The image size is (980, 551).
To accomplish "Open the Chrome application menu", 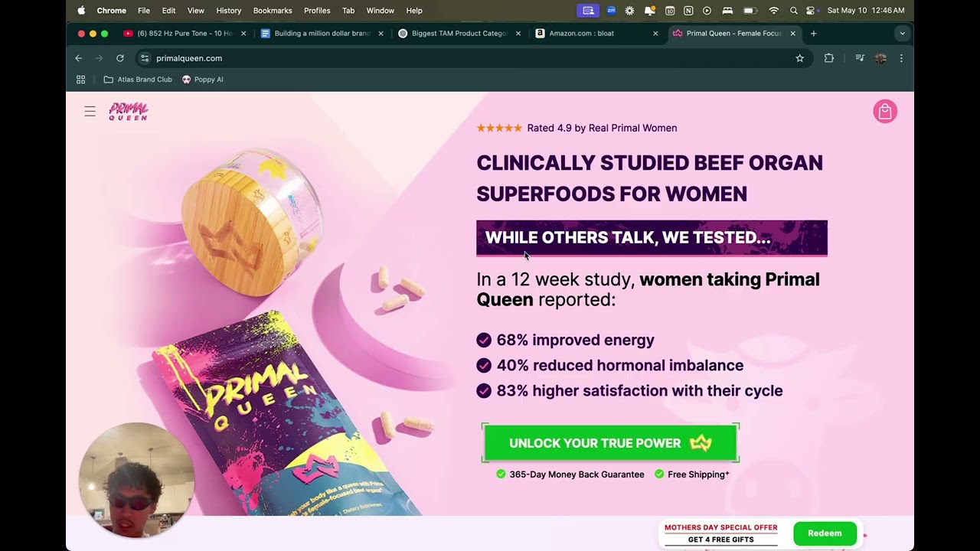I will pyautogui.click(x=111, y=11).
